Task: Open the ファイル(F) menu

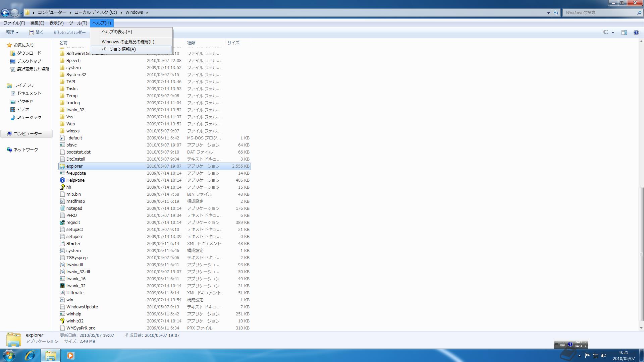Action: click(14, 23)
